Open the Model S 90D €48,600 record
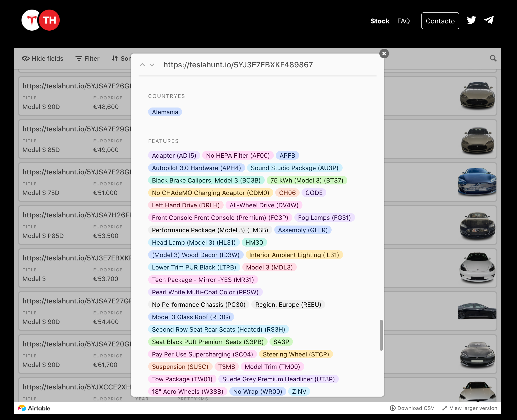The width and height of the screenshot is (517, 420). 75,96
